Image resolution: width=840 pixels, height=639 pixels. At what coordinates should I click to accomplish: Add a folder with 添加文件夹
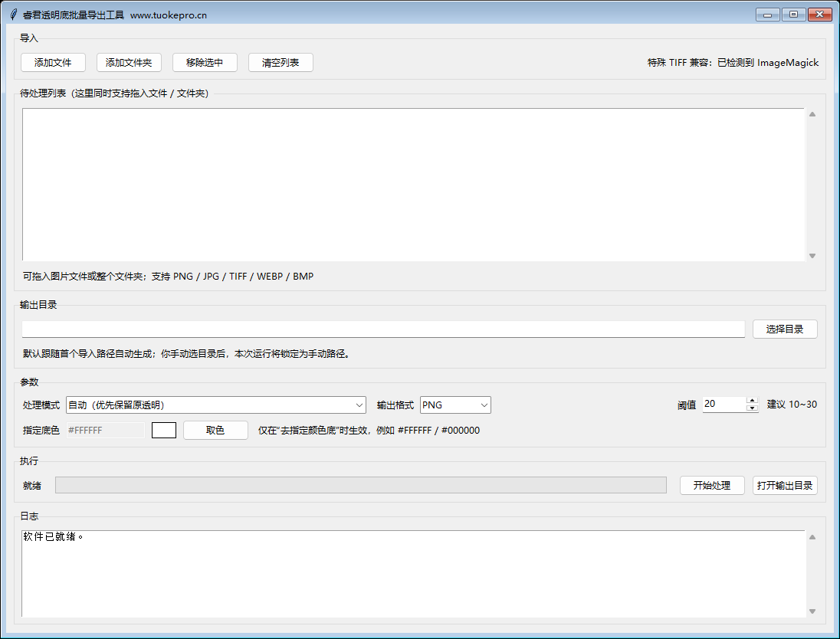(x=129, y=63)
